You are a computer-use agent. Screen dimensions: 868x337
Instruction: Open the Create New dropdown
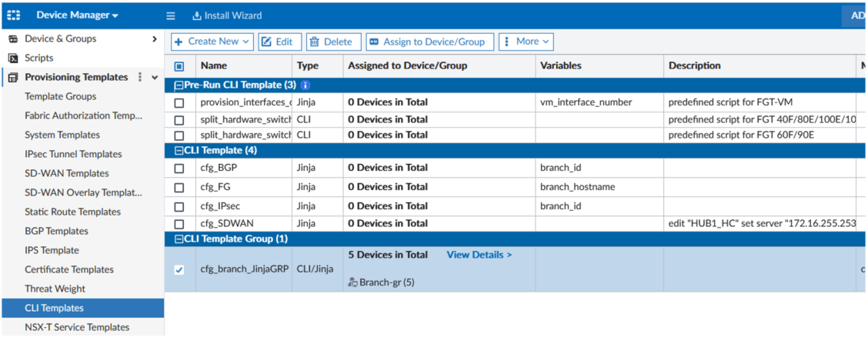tap(212, 42)
